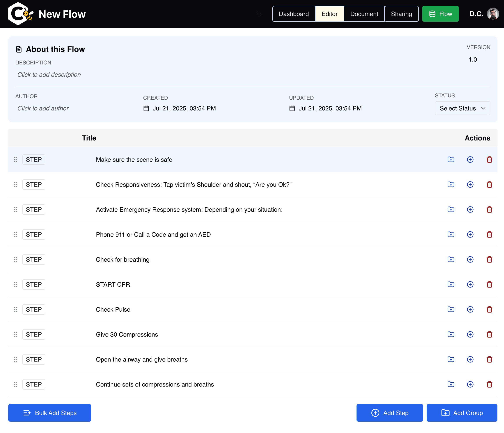This screenshot has width=504, height=433.
Task: Add group icon on 'Open the airway' row
Action: [x=451, y=359]
